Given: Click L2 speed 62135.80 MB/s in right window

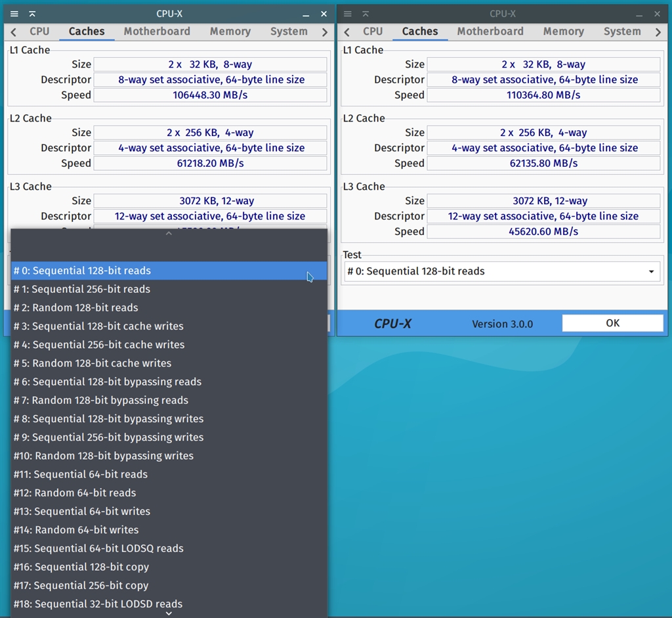Looking at the screenshot, I should pyautogui.click(x=543, y=163).
